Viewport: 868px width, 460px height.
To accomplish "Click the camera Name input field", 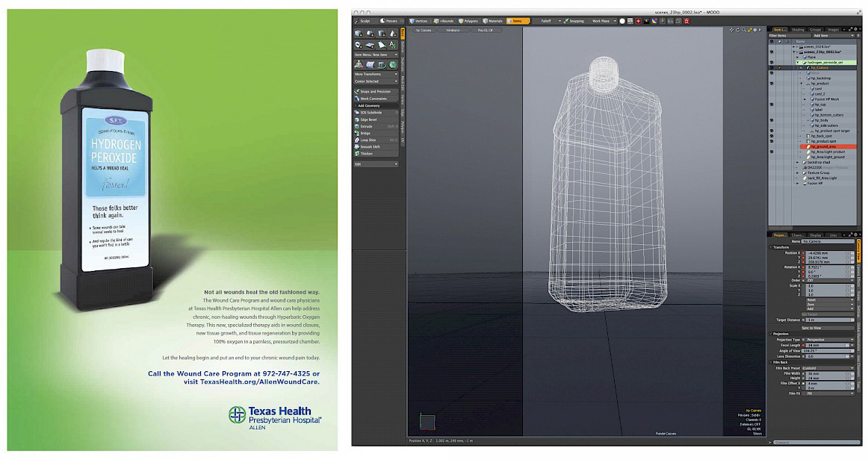I will pyautogui.click(x=828, y=241).
